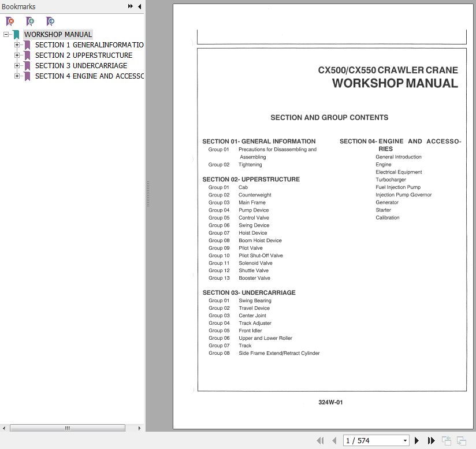Click the 324W-01 document code
Viewport: 476px width, 449px height.
tap(330, 402)
